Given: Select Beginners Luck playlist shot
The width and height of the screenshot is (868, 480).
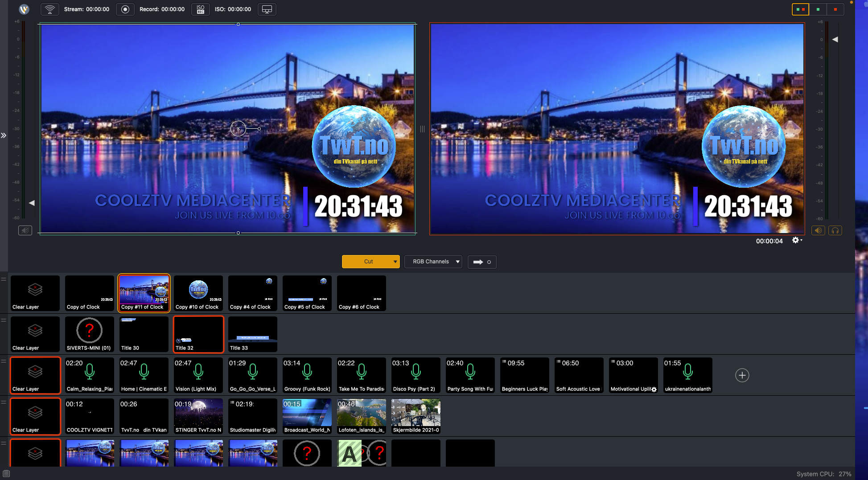Looking at the screenshot, I should pyautogui.click(x=525, y=375).
